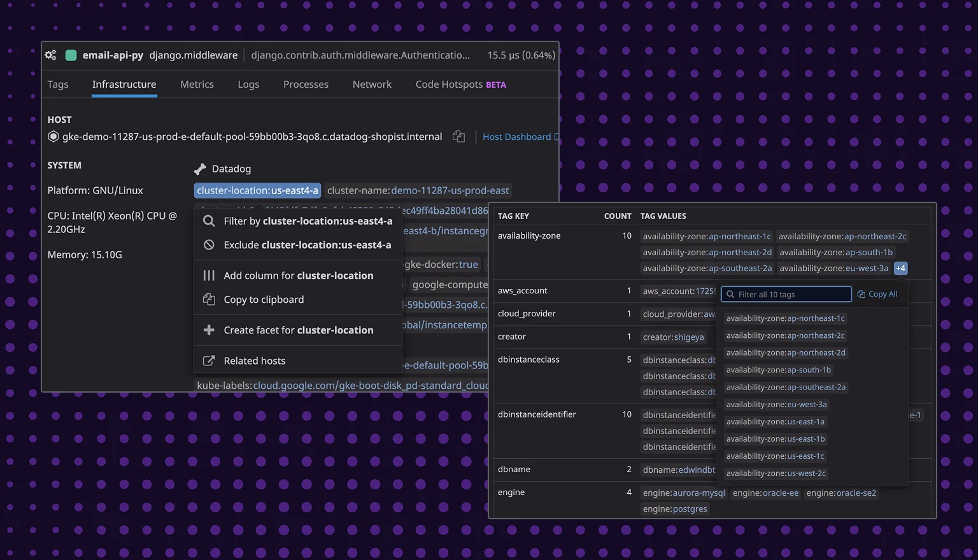Open the Processes tab

[x=306, y=85]
